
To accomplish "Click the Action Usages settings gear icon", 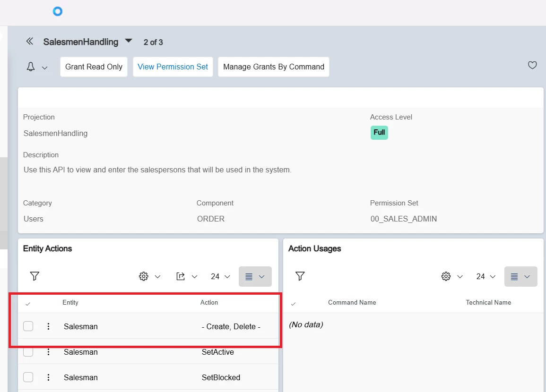I will [446, 276].
